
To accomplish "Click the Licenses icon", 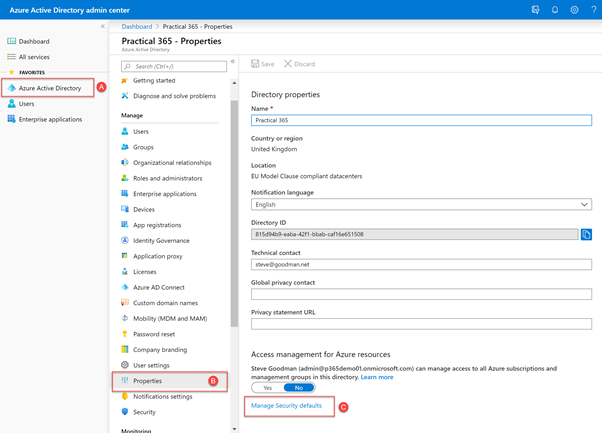I will [x=125, y=271].
